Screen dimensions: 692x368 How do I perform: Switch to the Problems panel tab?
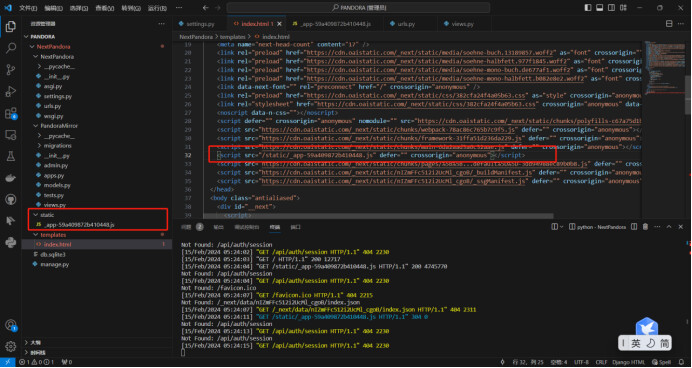pos(193,227)
